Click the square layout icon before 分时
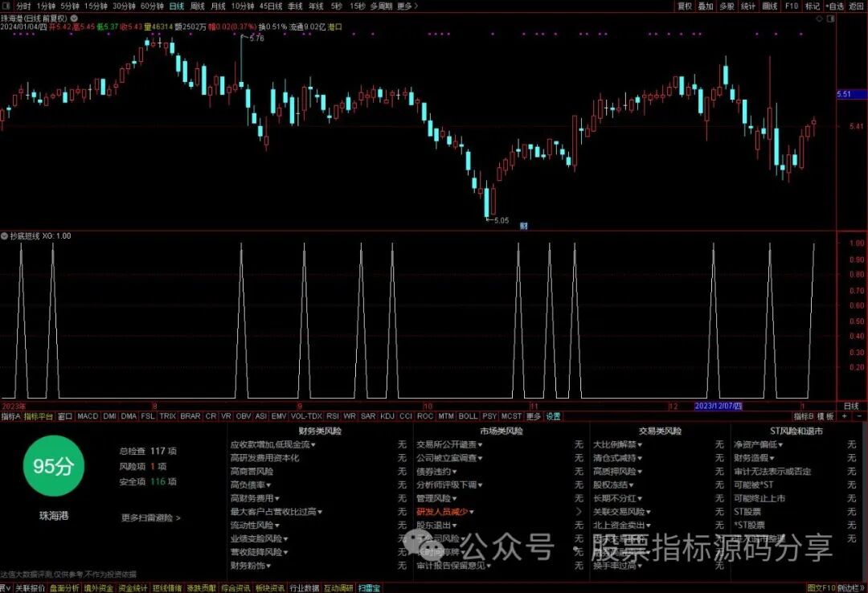Screen dimensions: 868x593 click(x=6, y=6)
